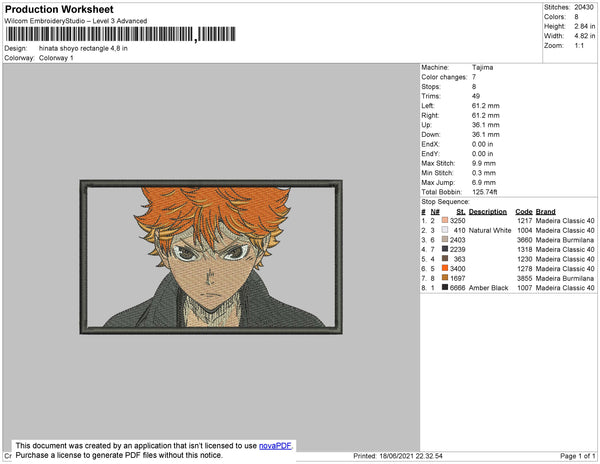Select the Color changes value 7
The image size is (600, 464).
click(x=474, y=77)
